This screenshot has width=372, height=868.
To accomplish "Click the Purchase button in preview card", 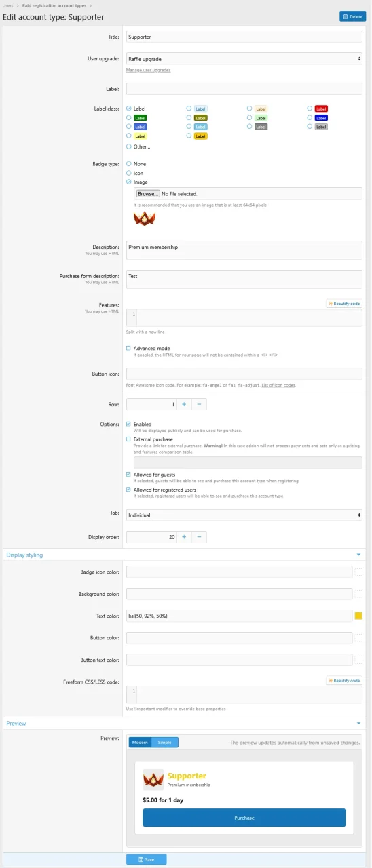I will click(x=244, y=818).
